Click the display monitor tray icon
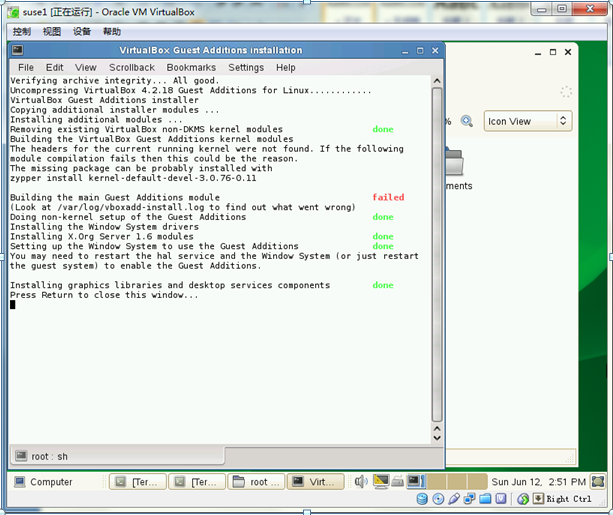The width and height of the screenshot is (613, 515). click(381, 482)
